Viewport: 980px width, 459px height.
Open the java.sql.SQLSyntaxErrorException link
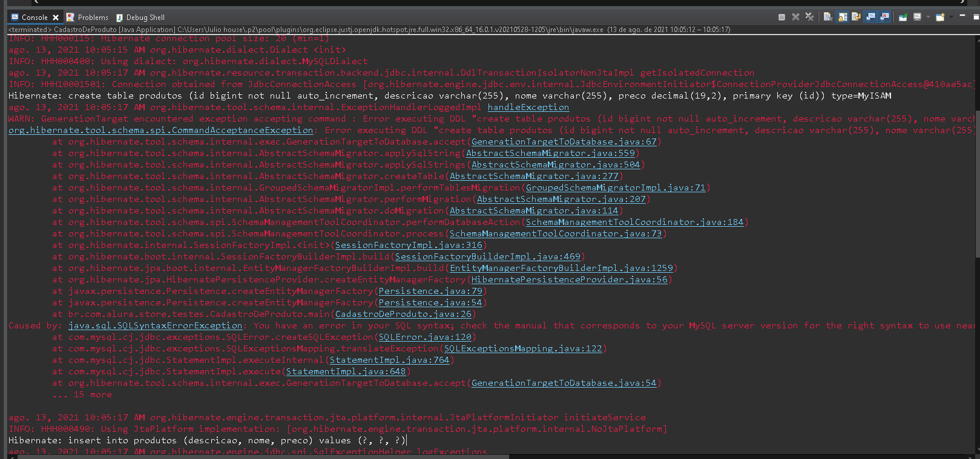(x=156, y=325)
